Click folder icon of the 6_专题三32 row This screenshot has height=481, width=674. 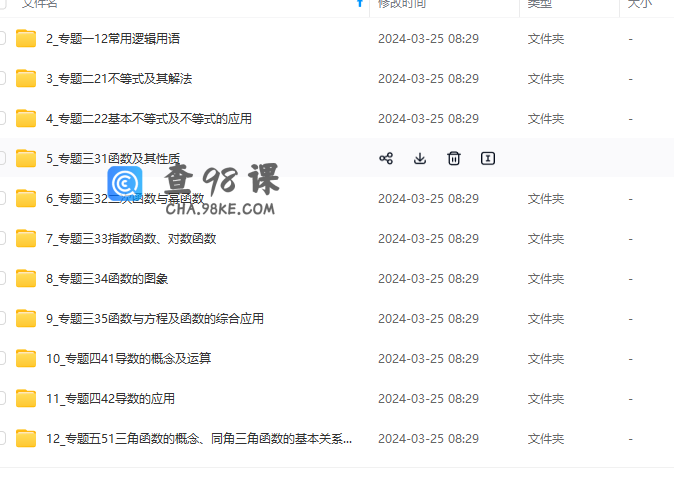click(x=26, y=198)
